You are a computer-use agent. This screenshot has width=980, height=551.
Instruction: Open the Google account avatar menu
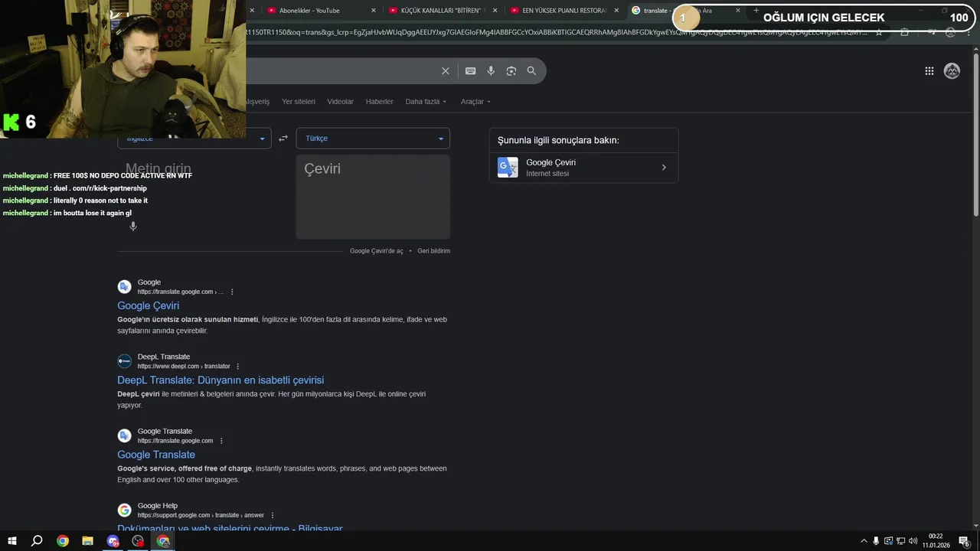point(952,71)
